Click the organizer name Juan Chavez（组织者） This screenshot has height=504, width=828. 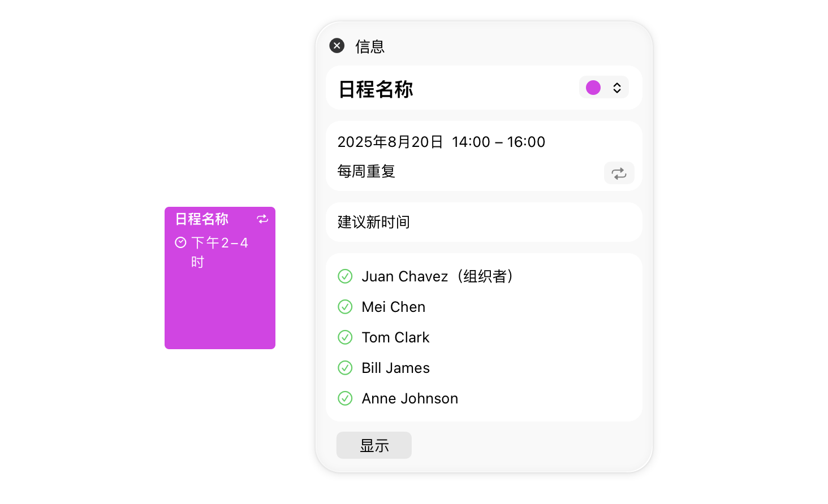click(437, 276)
